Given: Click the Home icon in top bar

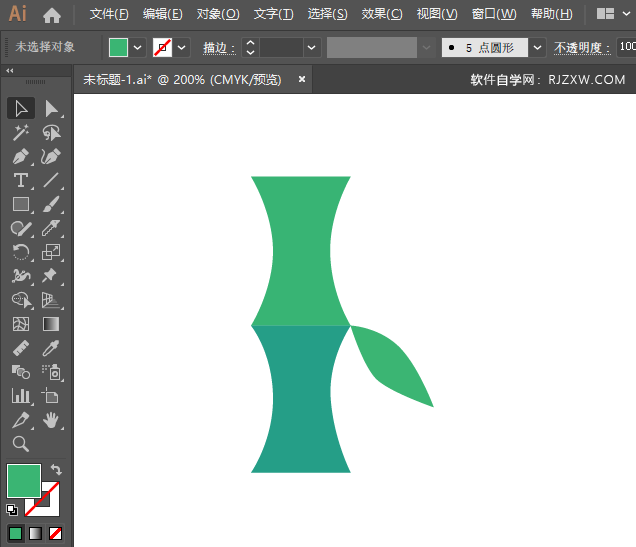Looking at the screenshot, I should [52, 15].
